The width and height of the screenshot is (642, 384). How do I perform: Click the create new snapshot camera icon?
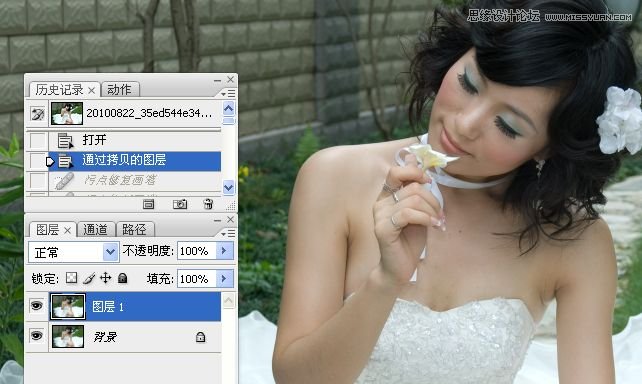pyautogui.click(x=180, y=203)
